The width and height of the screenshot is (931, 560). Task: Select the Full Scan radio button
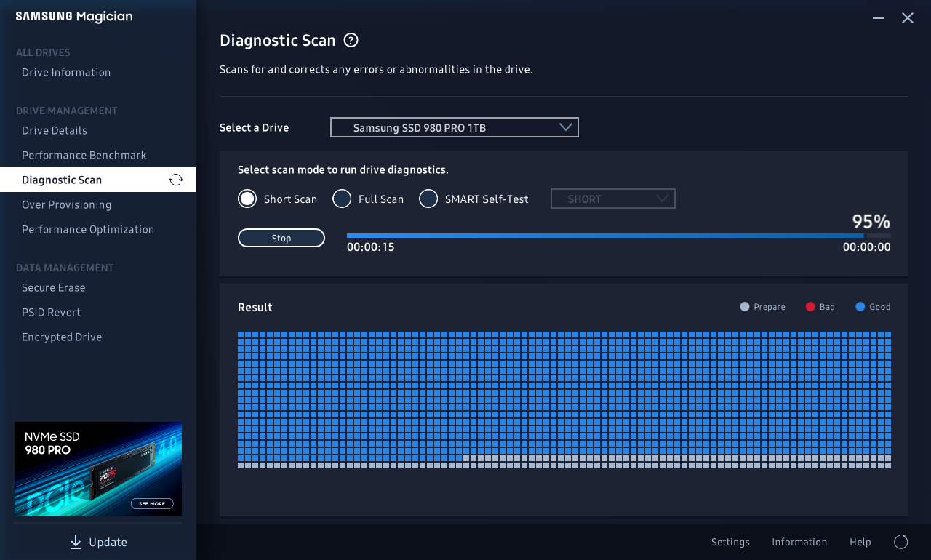[342, 199]
